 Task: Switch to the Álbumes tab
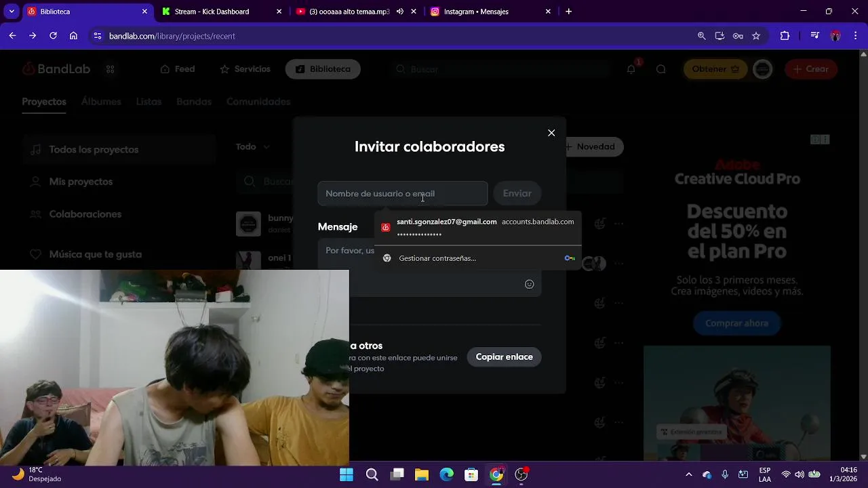(101, 102)
